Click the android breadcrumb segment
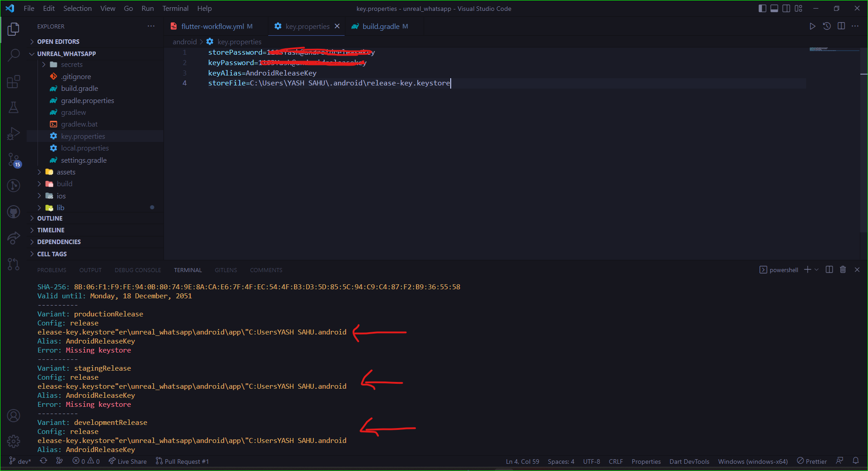868x471 pixels. (185, 42)
